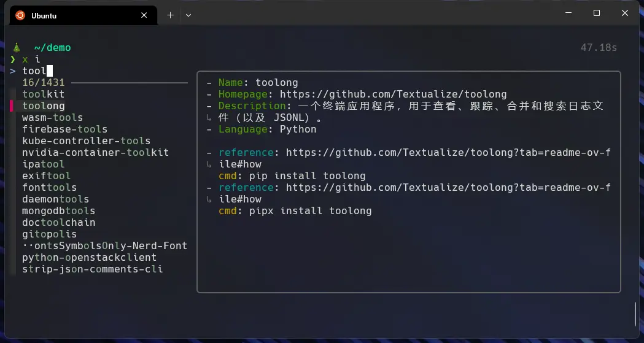Screen dimensions: 644x343
Task: Click the pipx install toolong command
Action: pos(311,211)
